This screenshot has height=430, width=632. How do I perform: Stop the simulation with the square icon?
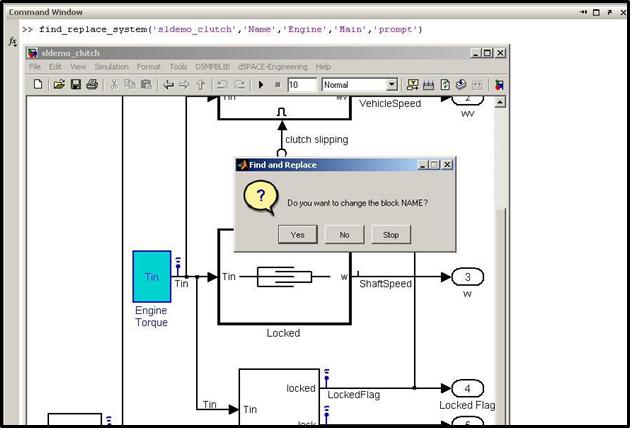[277, 85]
